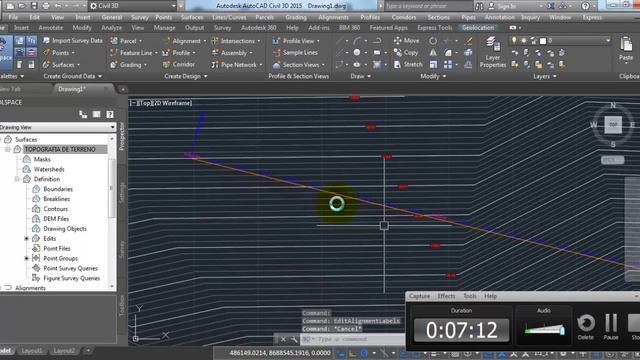Expand the Edits tree node
This screenshot has width=640, height=360.
click(x=26, y=238)
